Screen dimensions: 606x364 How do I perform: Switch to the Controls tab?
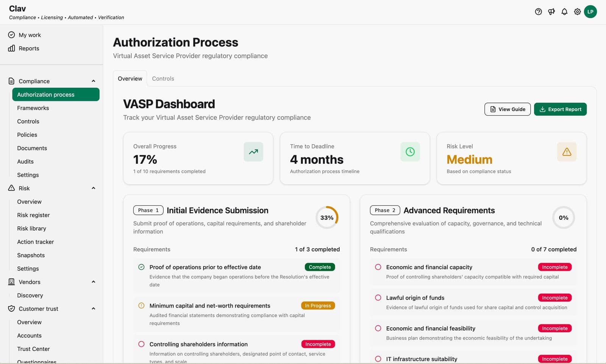[x=163, y=78]
